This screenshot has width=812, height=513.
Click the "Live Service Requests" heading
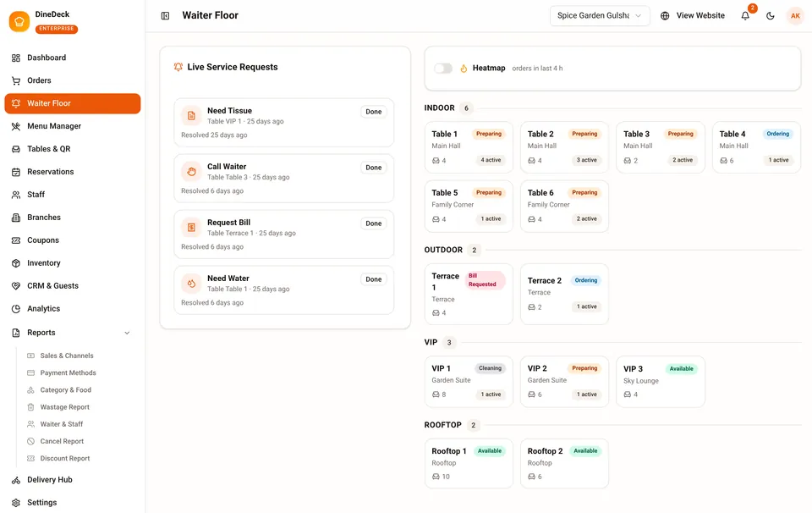click(233, 67)
